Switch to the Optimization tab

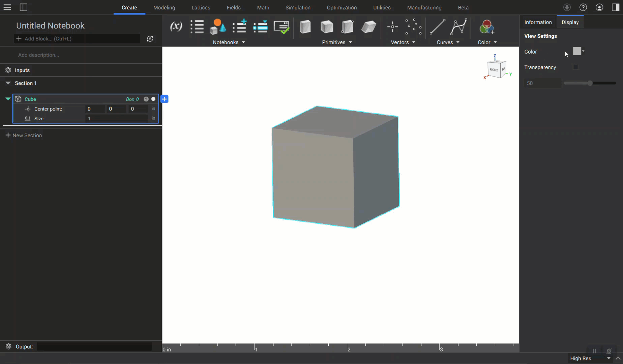tap(342, 7)
